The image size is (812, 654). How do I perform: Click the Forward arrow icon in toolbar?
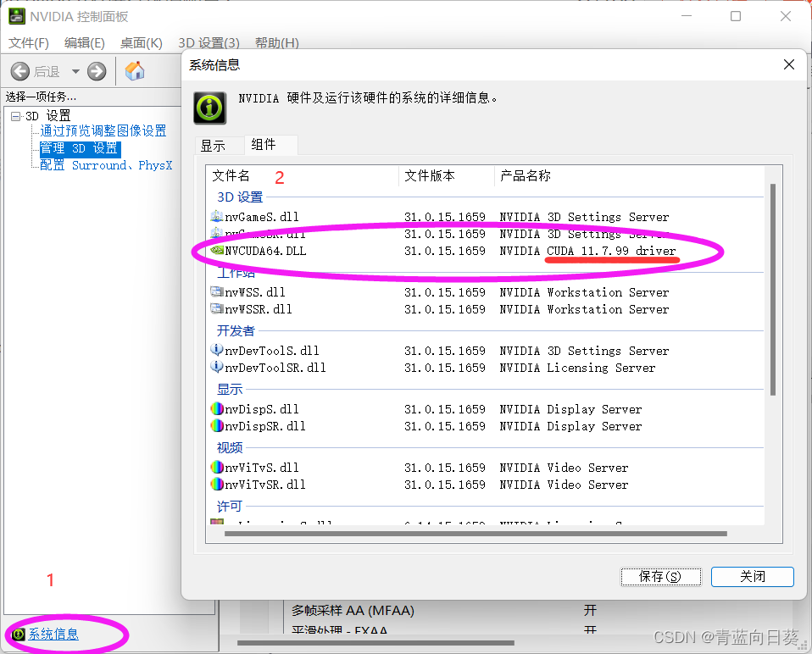click(x=97, y=71)
